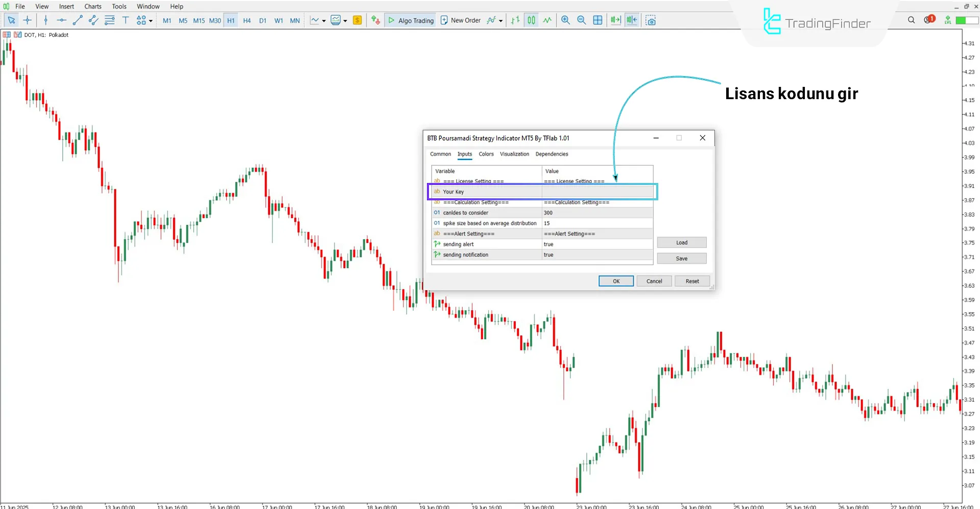Toggle the 'sending notification' true value
Viewport: 980px width, 509px height.
click(x=596, y=255)
